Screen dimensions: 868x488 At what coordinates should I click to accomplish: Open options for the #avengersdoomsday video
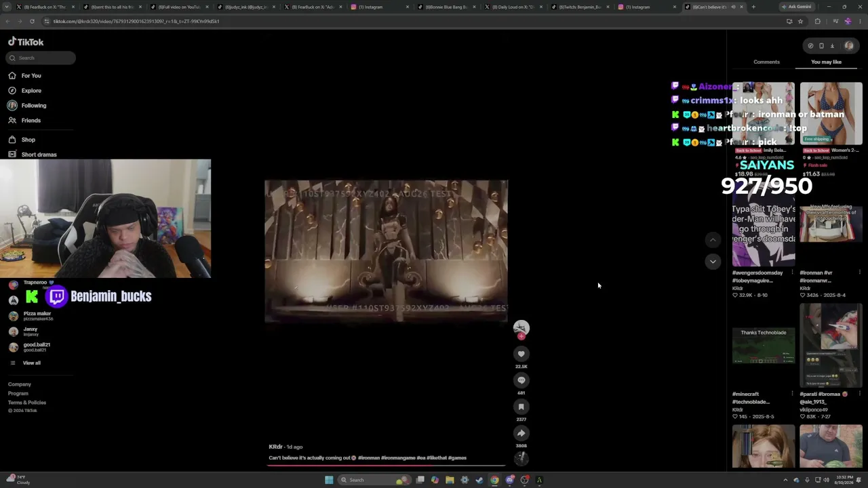tap(792, 272)
